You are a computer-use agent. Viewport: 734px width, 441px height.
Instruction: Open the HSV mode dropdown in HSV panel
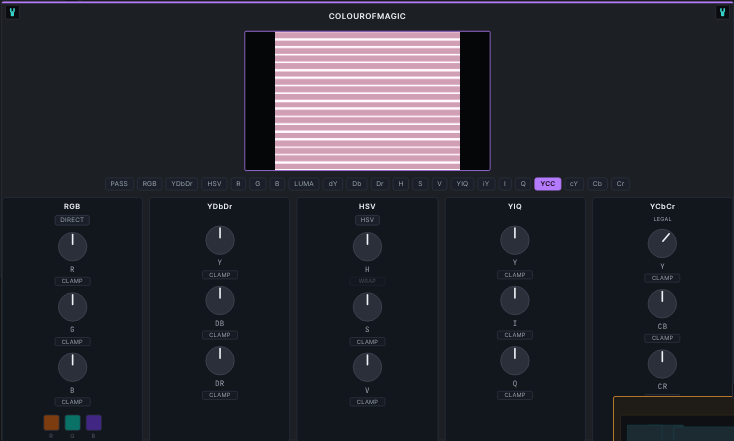367,220
